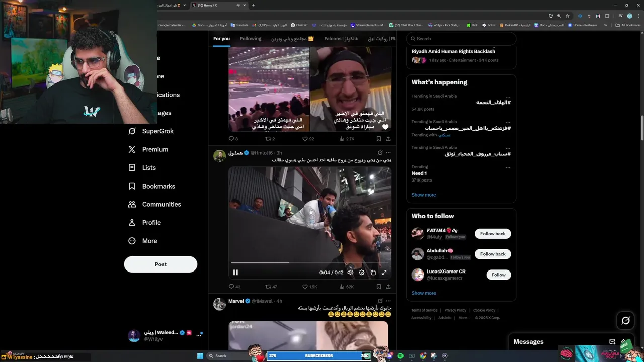Expand the video to fullscreen
Screen dimensions: 644x362
point(384,273)
